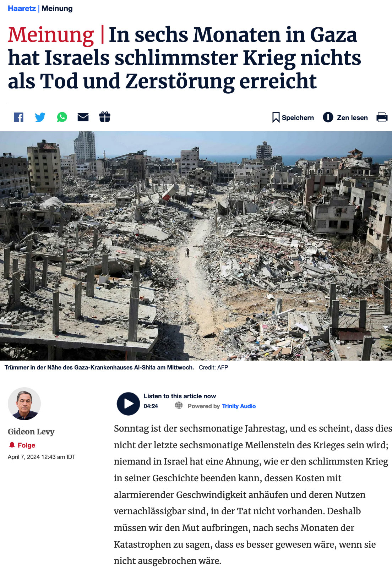
Task: Open the red Meinung headline label
Action: click(51, 35)
